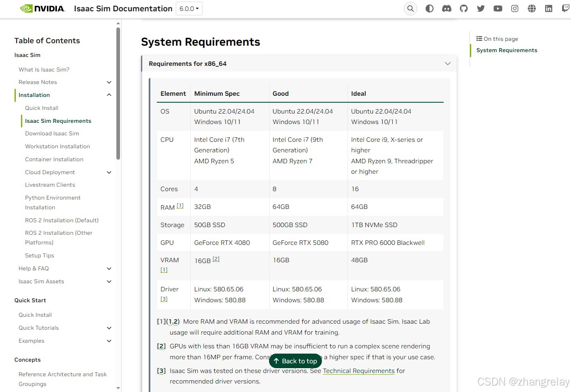Viewport: 571px width, 392px height.
Task: Open ROS 2 Installation (Default) page
Action: (x=62, y=220)
